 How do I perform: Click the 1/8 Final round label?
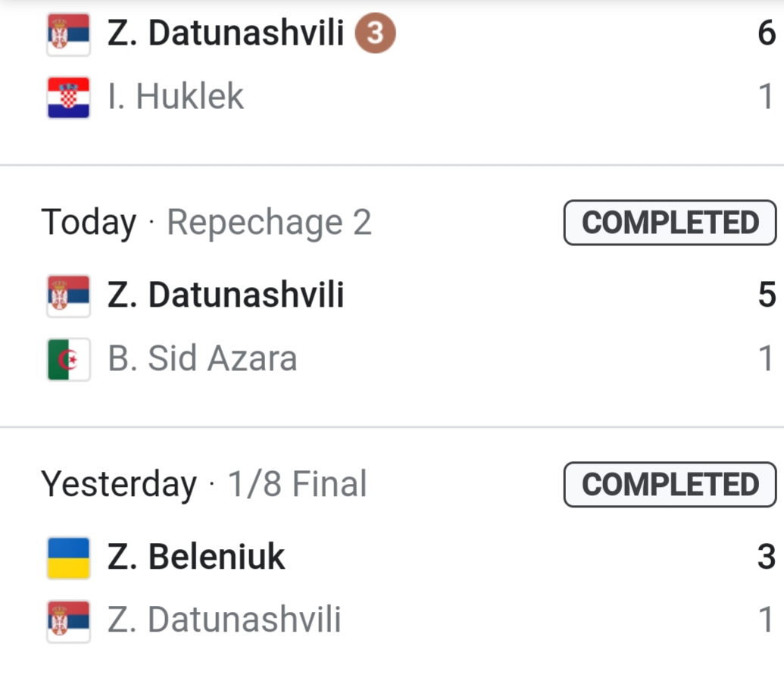[297, 485]
